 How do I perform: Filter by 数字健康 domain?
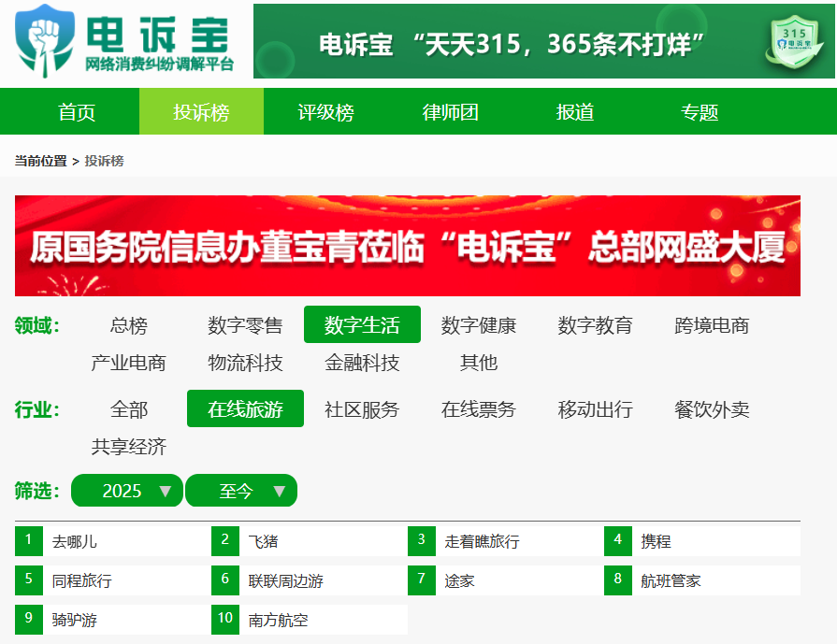pos(478,325)
